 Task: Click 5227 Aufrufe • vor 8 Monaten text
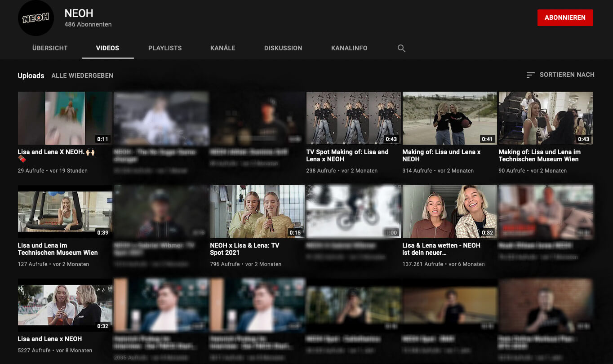point(55,351)
